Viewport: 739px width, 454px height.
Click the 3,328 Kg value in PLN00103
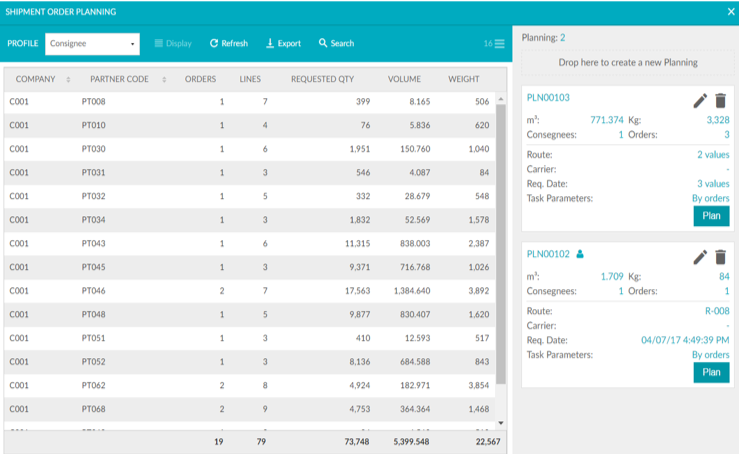pos(718,120)
